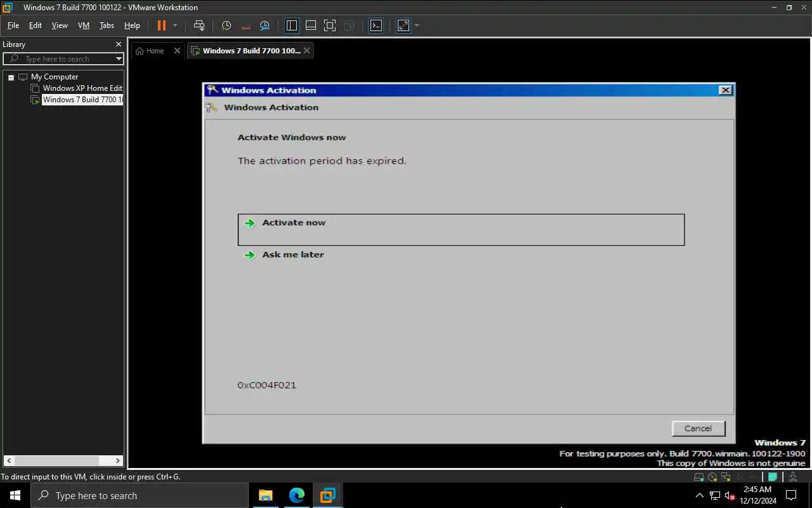
Task: Click Send Ctrl+Alt+Del toolbar icon
Action: [x=199, y=25]
